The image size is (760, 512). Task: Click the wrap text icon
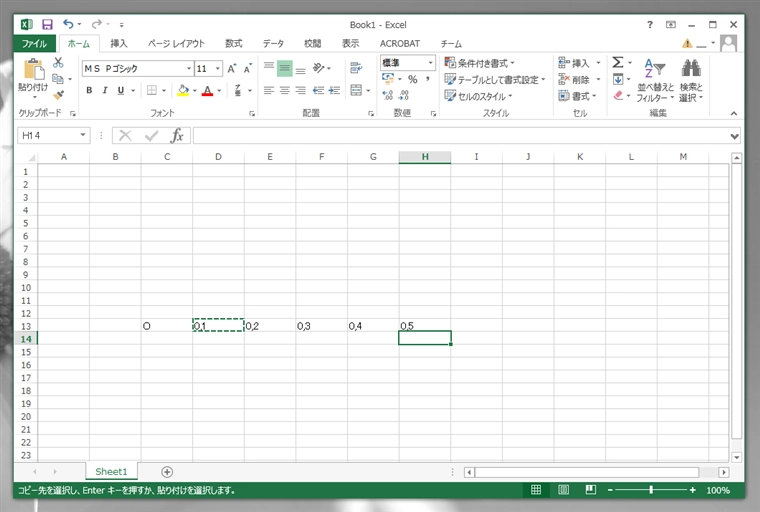point(356,68)
